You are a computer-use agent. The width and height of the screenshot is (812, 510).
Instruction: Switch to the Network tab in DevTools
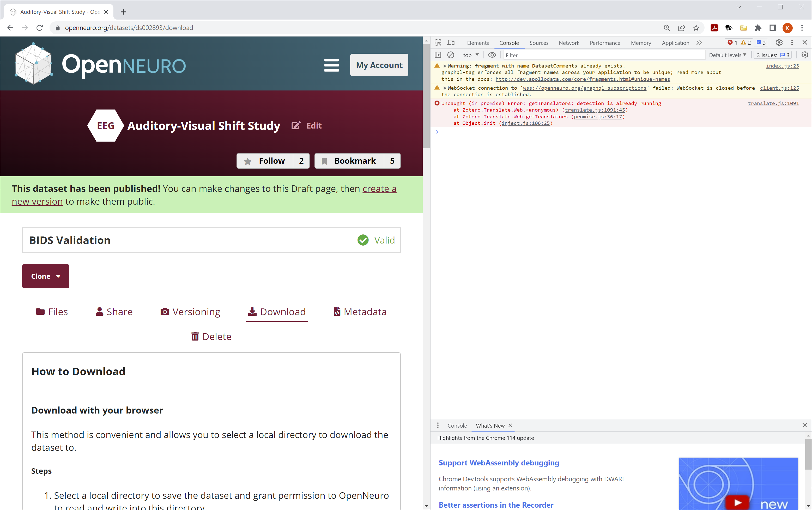click(x=569, y=43)
